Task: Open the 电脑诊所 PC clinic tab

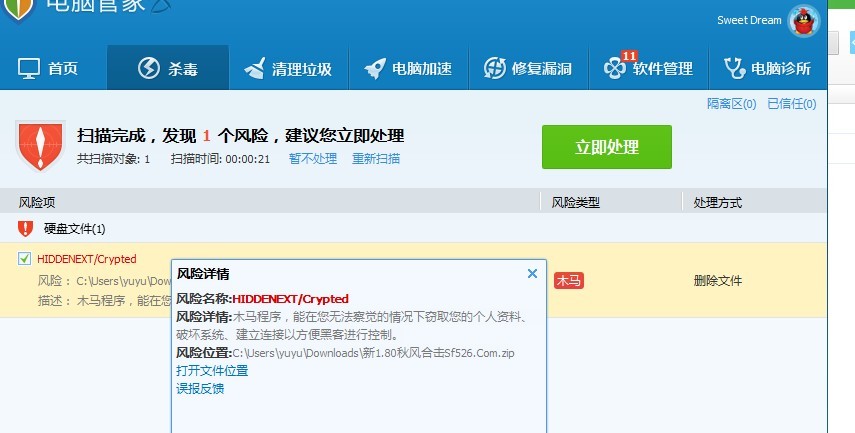Action: [767, 69]
